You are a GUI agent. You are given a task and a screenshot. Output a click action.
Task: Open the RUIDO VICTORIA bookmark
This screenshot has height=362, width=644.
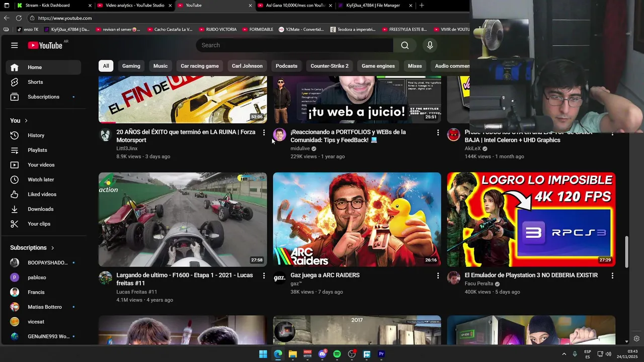click(217, 29)
